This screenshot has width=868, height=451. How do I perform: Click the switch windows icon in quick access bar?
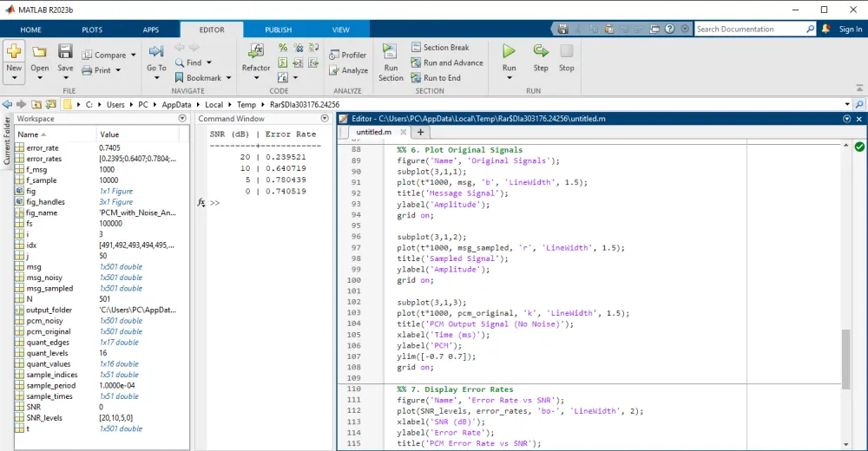pos(654,29)
